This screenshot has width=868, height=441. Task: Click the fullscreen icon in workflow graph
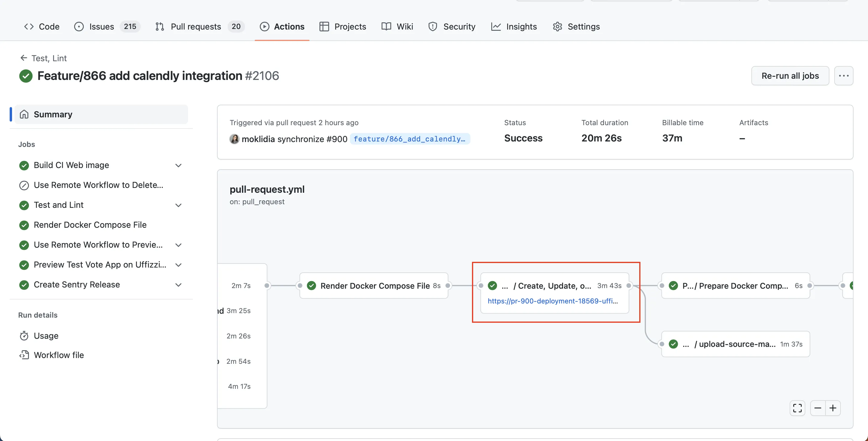coord(797,408)
